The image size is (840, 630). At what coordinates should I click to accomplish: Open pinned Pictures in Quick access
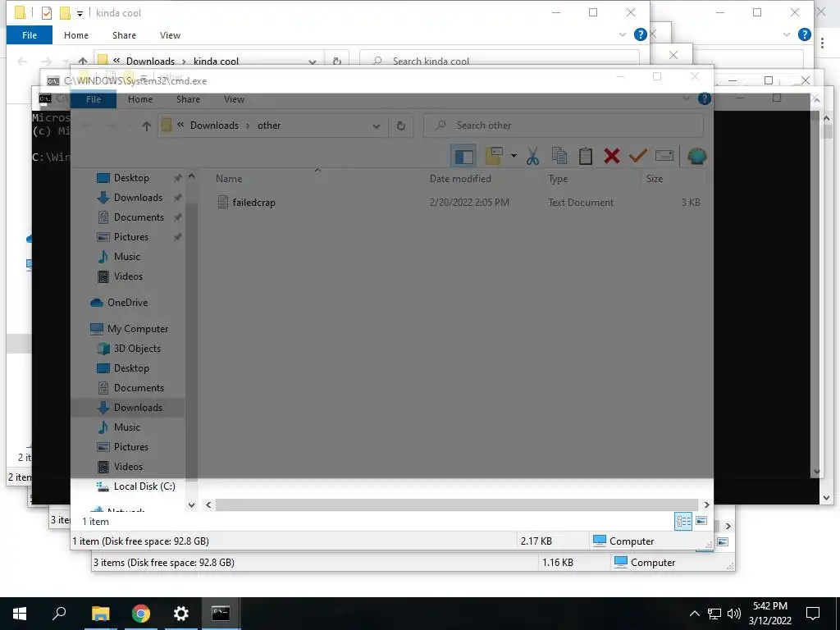(x=130, y=237)
